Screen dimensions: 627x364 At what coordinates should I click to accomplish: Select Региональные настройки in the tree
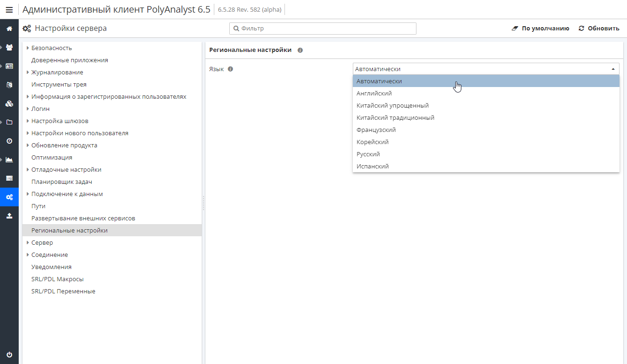112,230
